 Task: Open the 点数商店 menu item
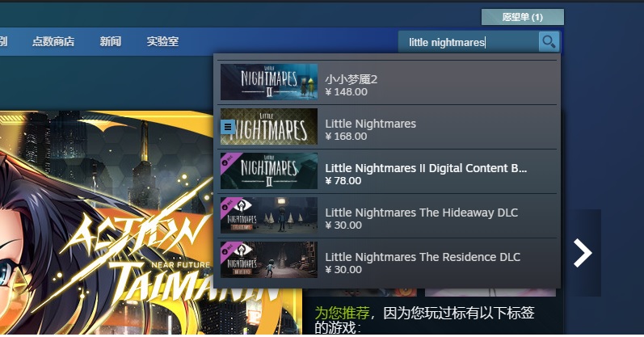point(53,41)
